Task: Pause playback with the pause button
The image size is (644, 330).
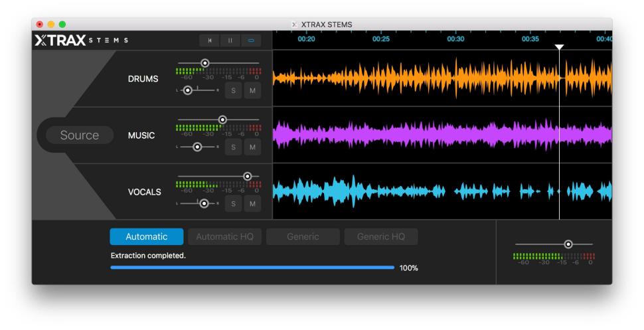Action: pos(230,41)
